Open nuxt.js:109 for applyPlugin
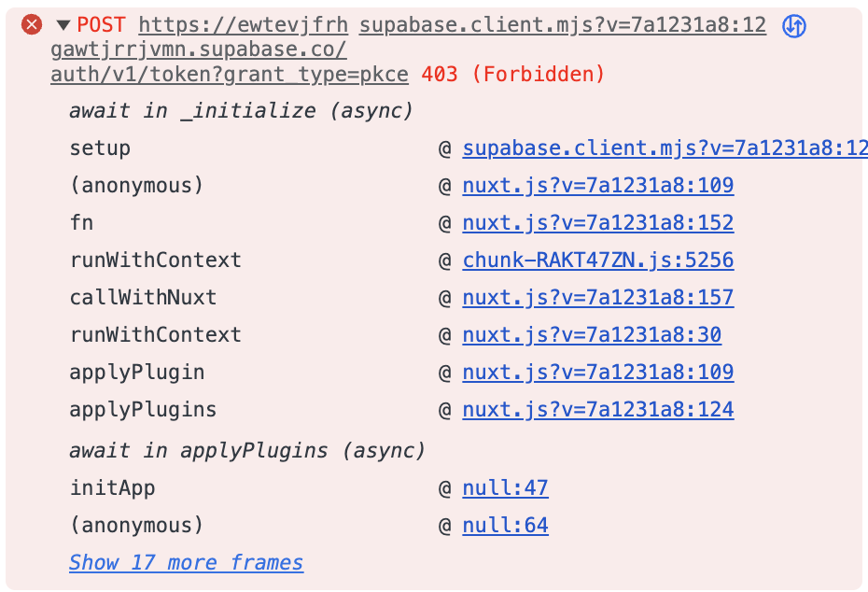The image size is (868, 592). [598, 372]
